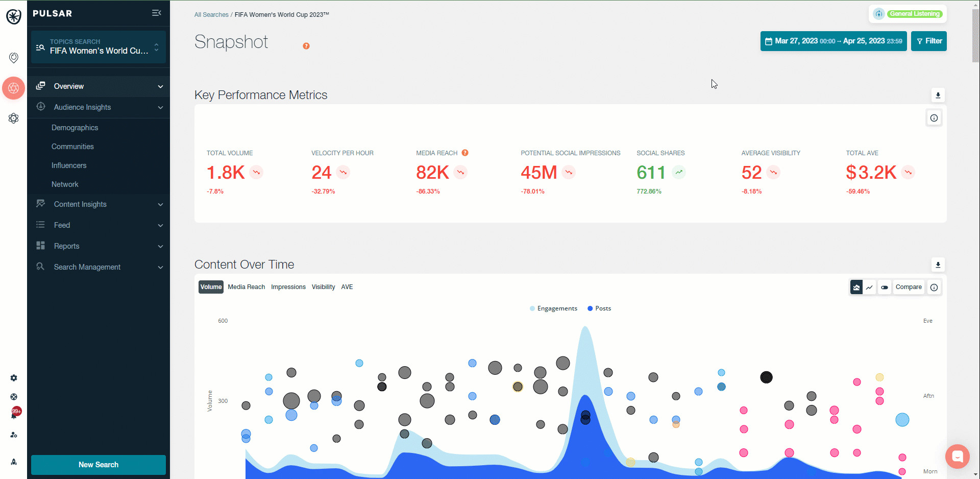The width and height of the screenshot is (980, 479).
Task: Click the Content Over Time info icon
Action: pos(934,288)
